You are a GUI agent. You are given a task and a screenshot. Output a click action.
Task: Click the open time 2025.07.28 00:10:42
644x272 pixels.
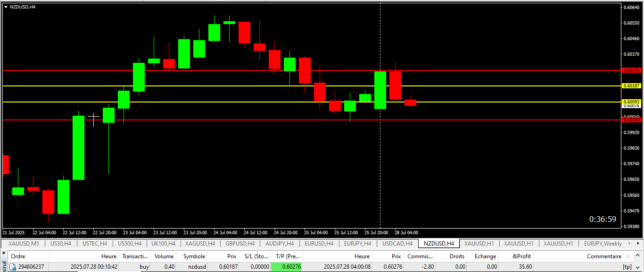tap(94, 267)
